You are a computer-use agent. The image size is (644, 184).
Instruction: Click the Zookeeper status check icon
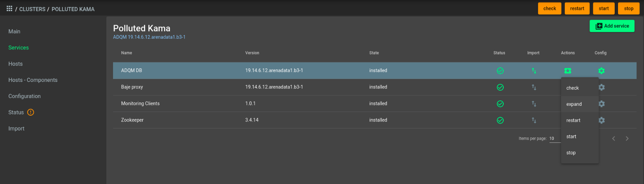tap(500, 120)
